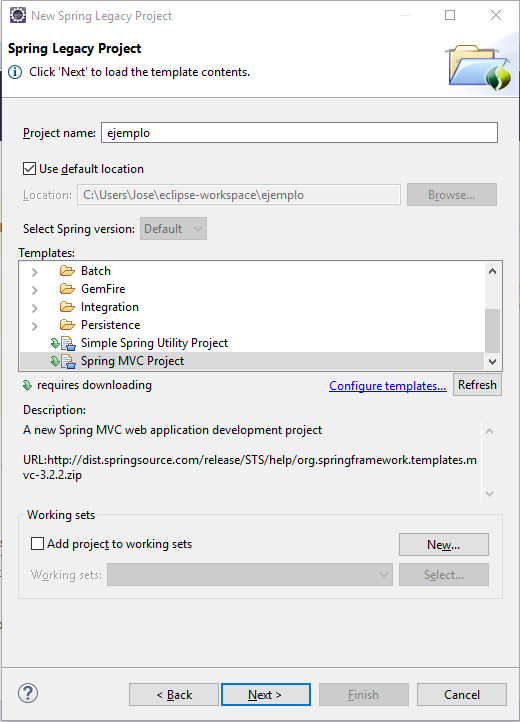The height and width of the screenshot is (722, 520).
Task: Click Next to load the template
Action: click(x=266, y=694)
